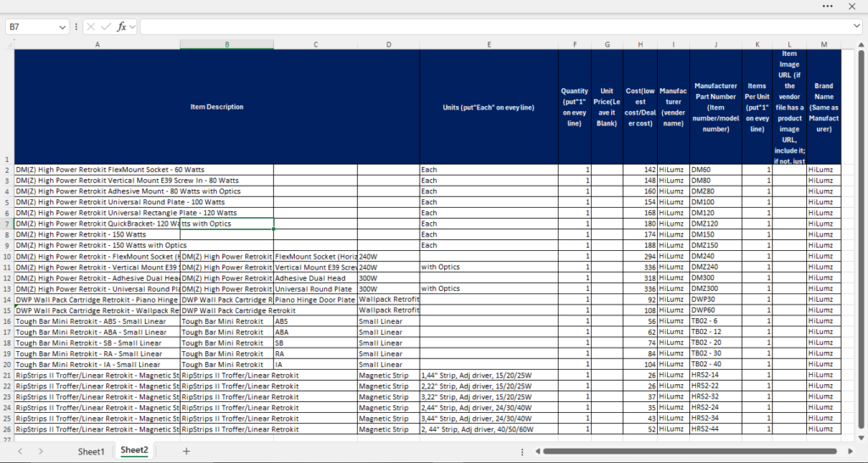Select the 'Units (put"Each" on evey line)' header
This screenshot has width=868, height=463.
489,107
